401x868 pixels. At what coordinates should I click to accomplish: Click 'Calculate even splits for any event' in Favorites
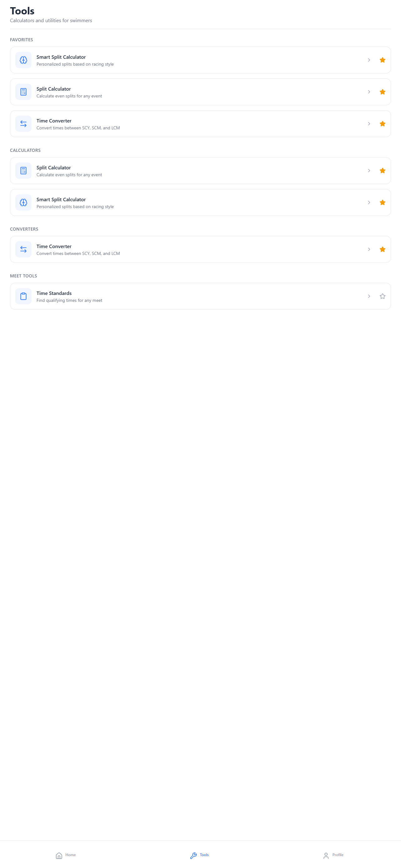[69, 96]
